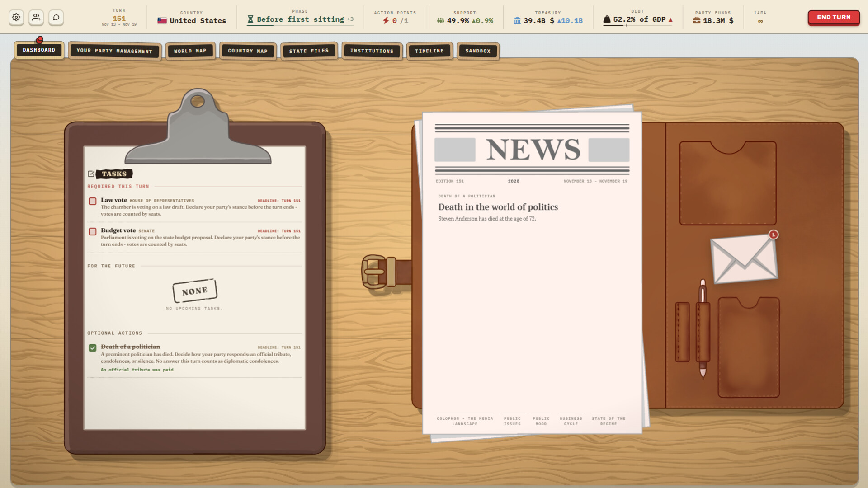Click the hourglass phase icon
868x488 pixels.
250,19
